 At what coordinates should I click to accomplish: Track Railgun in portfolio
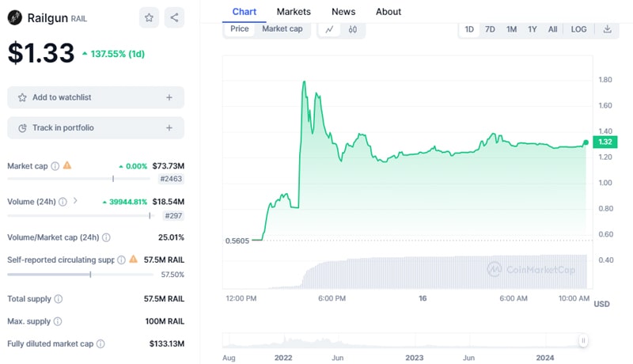tap(96, 127)
